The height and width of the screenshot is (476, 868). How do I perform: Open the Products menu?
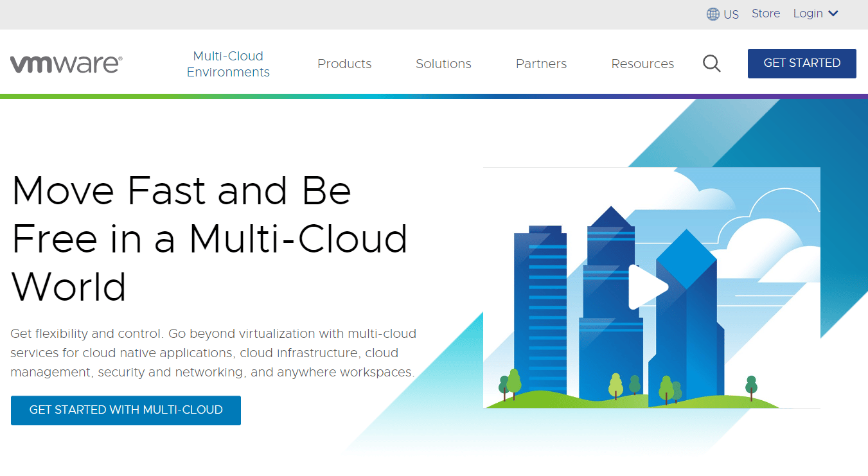344,64
